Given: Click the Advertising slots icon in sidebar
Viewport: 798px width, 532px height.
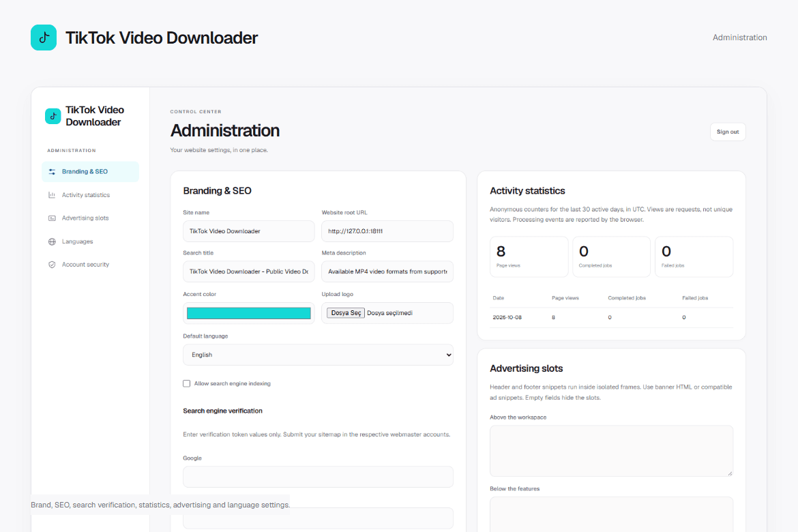Looking at the screenshot, I should tap(52, 218).
